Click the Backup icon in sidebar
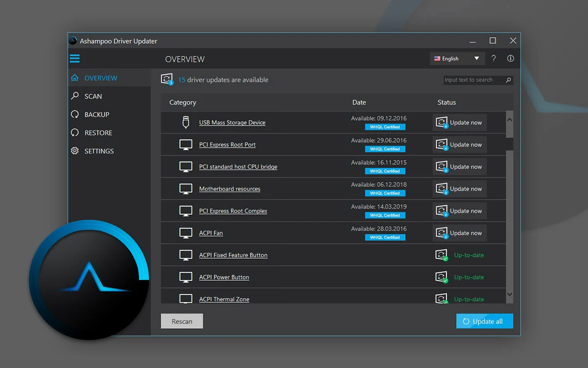588x368 pixels. (x=74, y=114)
